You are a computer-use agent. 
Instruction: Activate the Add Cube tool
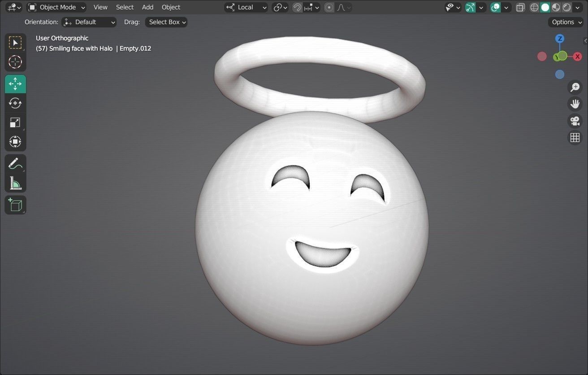pos(15,205)
